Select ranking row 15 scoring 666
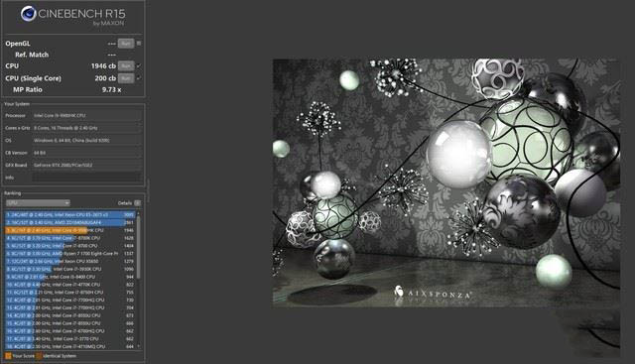The width and height of the screenshot is (635, 364). 70,323
